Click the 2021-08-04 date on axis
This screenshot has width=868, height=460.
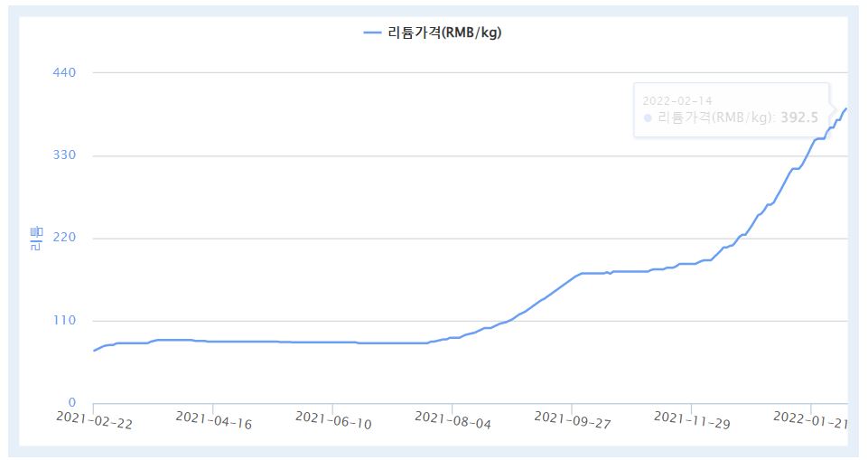[x=452, y=421]
